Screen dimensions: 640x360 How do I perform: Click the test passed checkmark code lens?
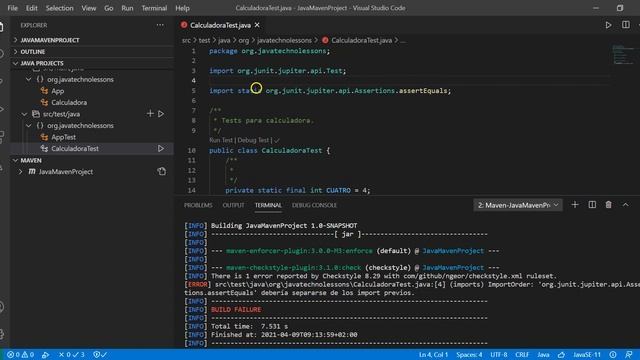point(277,140)
